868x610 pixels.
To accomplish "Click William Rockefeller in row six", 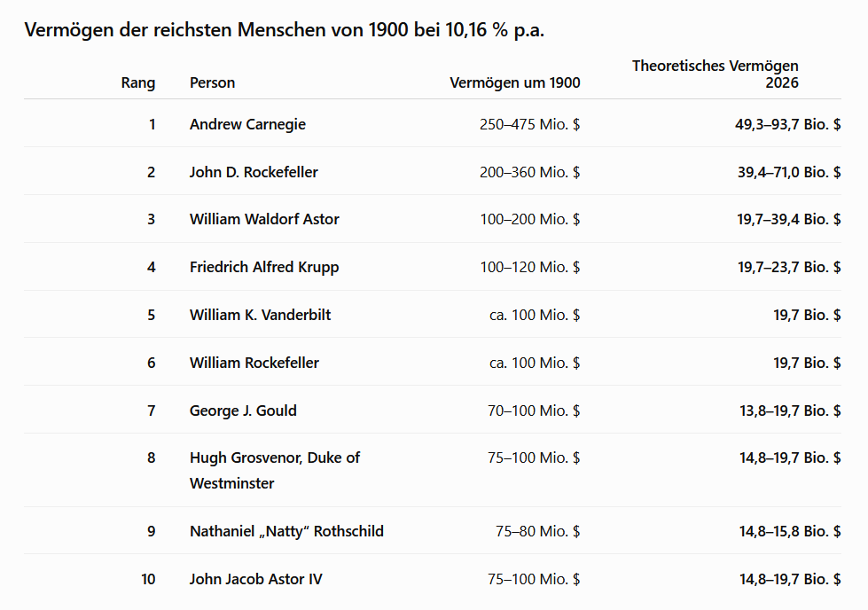I will click(x=254, y=363).
